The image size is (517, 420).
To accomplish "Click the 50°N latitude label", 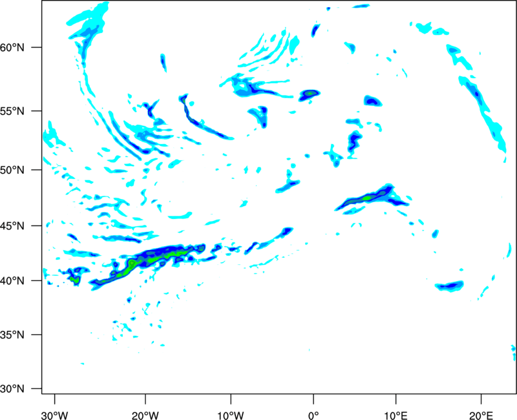I will 12,170.
